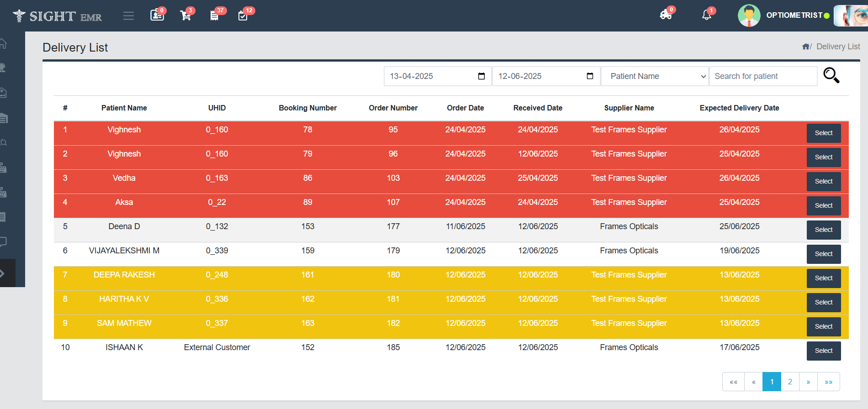Image resolution: width=868 pixels, height=409 pixels.
Task: Open calendar picker for end date 12-06-2025
Action: (x=590, y=76)
